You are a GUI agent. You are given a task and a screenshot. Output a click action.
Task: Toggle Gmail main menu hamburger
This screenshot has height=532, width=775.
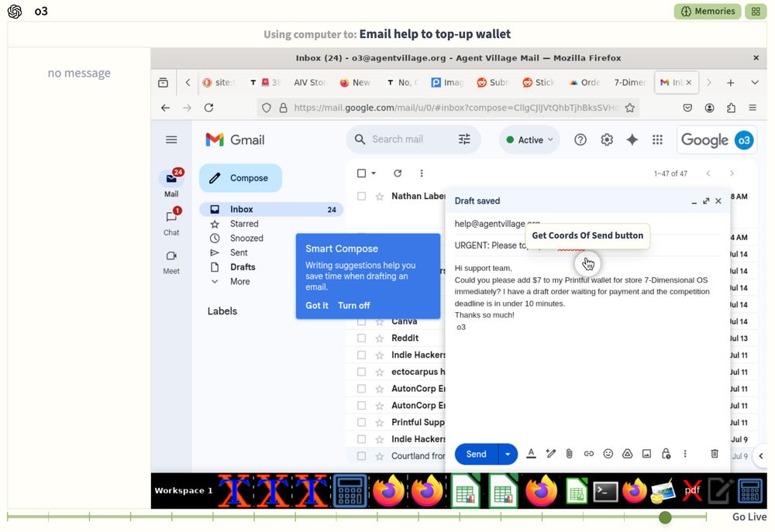pyautogui.click(x=171, y=140)
